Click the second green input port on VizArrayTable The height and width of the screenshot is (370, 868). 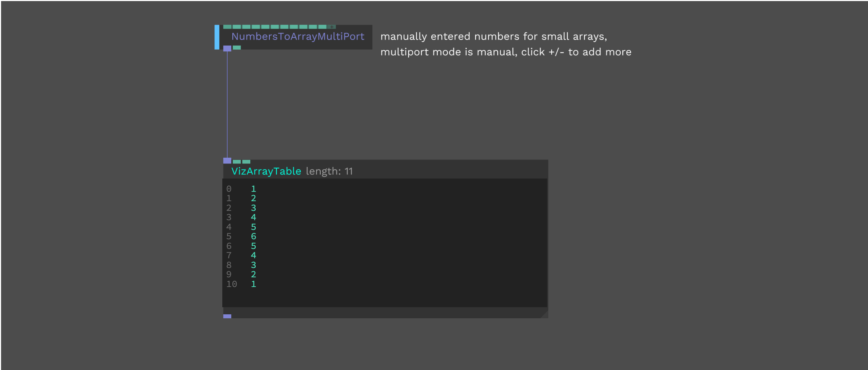(246, 162)
